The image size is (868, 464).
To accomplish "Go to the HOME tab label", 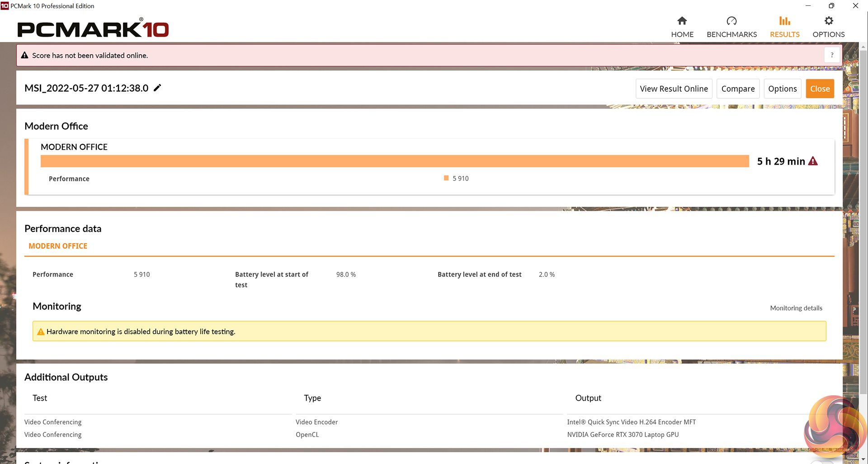I will tap(682, 34).
